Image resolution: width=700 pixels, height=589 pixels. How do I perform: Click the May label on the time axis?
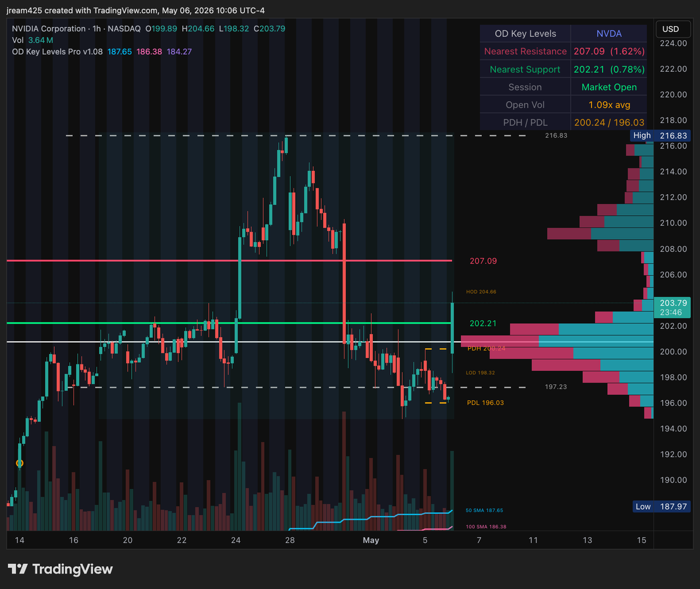[x=371, y=541]
